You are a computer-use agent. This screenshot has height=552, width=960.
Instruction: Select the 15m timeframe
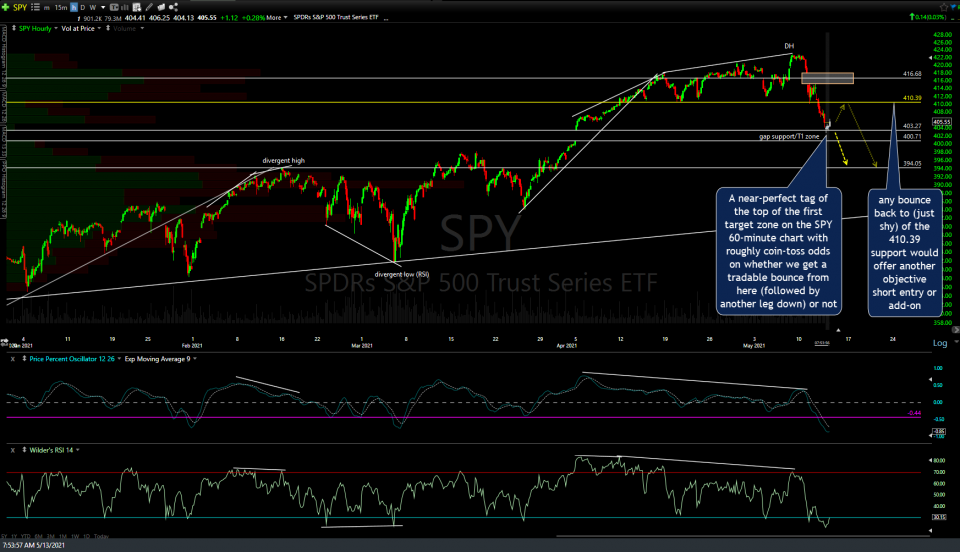[x=61, y=7]
